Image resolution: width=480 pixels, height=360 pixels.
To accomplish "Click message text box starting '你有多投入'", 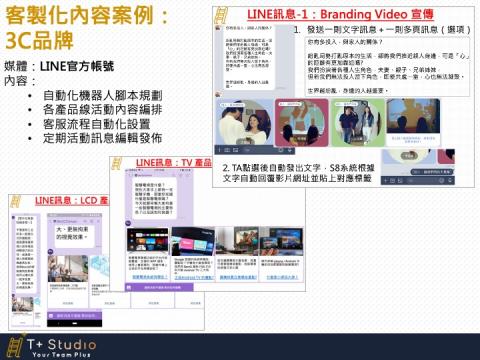I will 388,66.
